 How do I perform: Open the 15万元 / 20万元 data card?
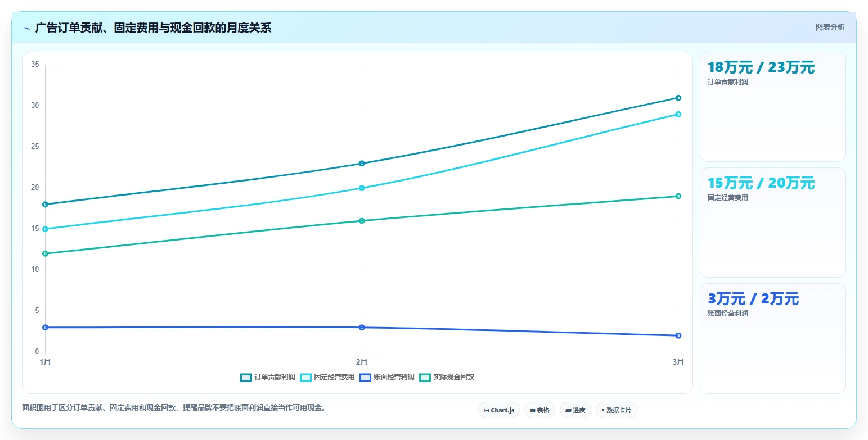[772, 223]
